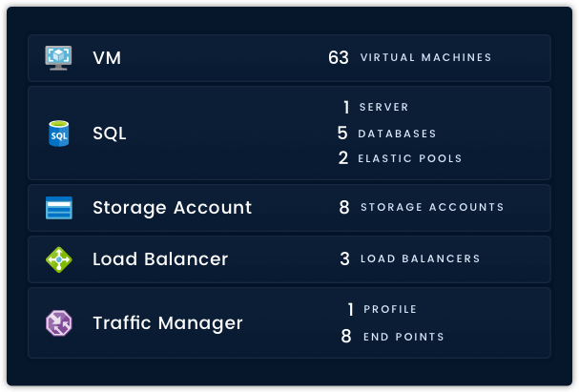This screenshot has height=392, width=579.
Task: Select the Load Balancer title
Action: [160, 259]
